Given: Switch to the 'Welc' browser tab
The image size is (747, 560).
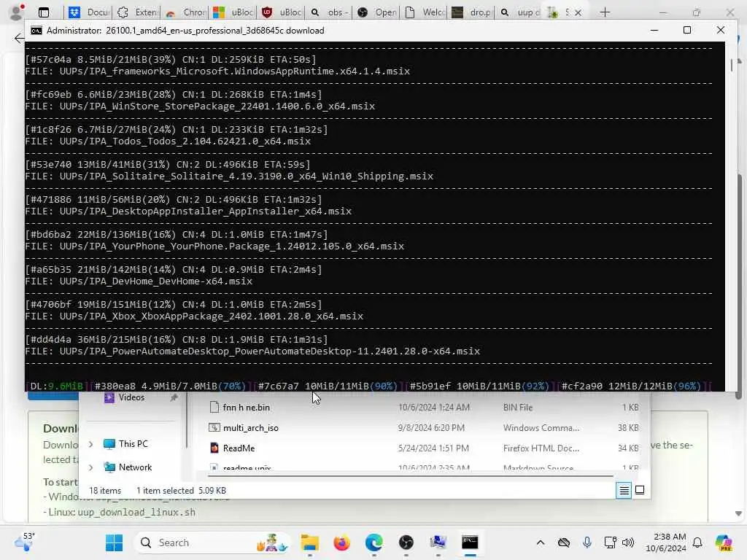Looking at the screenshot, I should click(425, 12).
